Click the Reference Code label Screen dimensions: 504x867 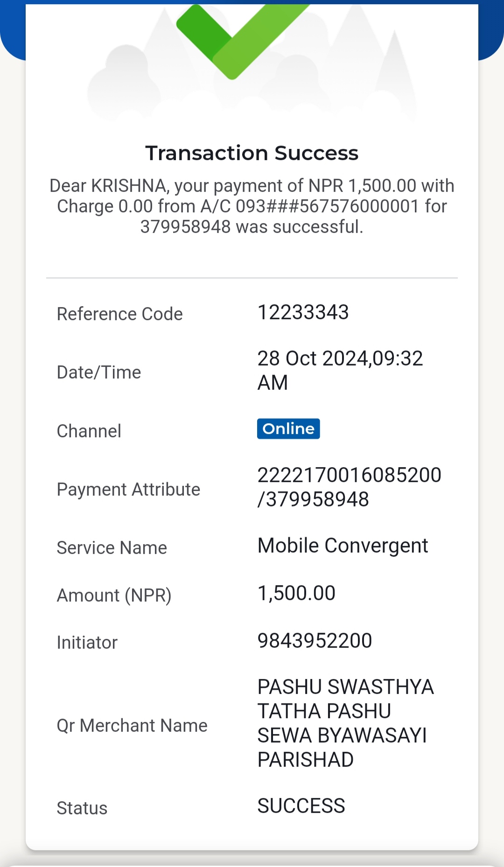point(119,314)
